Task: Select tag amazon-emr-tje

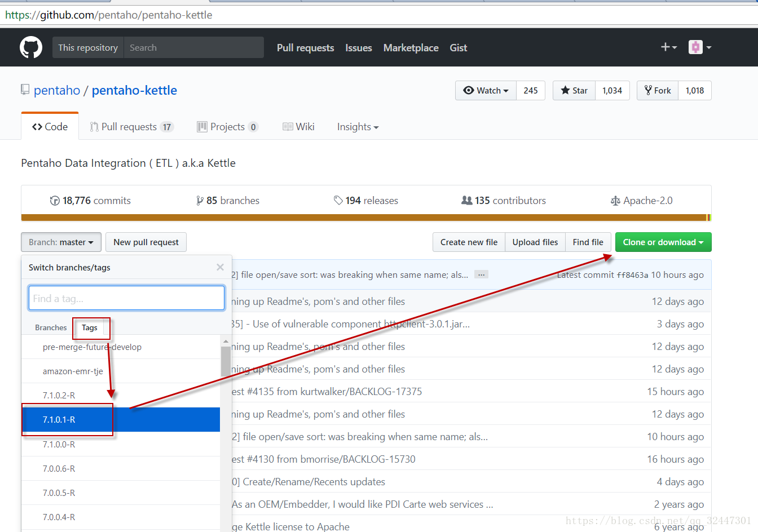Action: pyautogui.click(x=121, y=371)
